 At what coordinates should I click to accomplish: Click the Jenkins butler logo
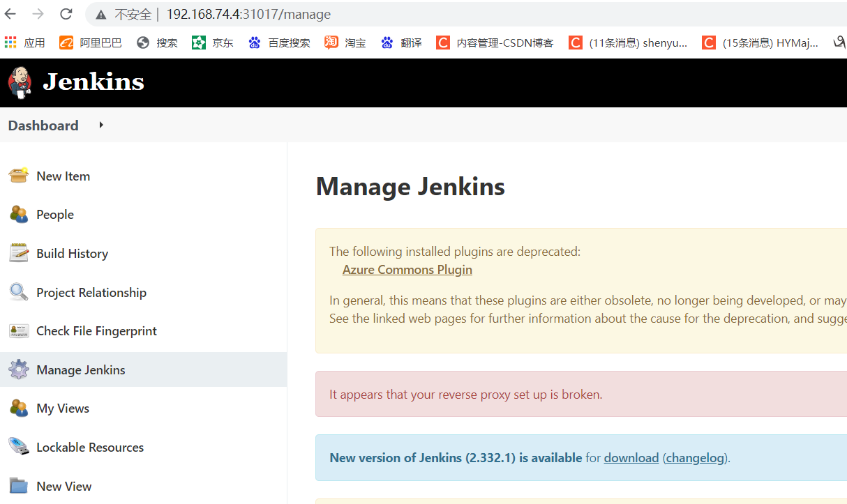[x=20, y=82]
